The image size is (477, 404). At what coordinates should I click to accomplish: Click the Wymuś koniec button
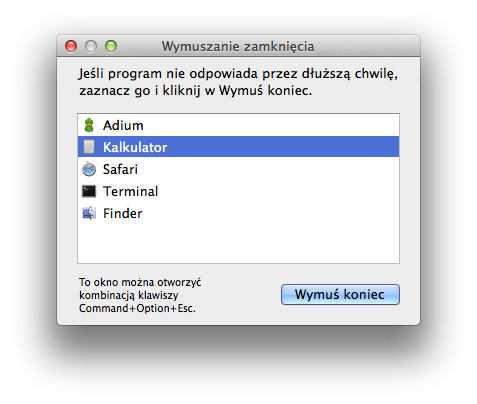click(x=340, y=294)
